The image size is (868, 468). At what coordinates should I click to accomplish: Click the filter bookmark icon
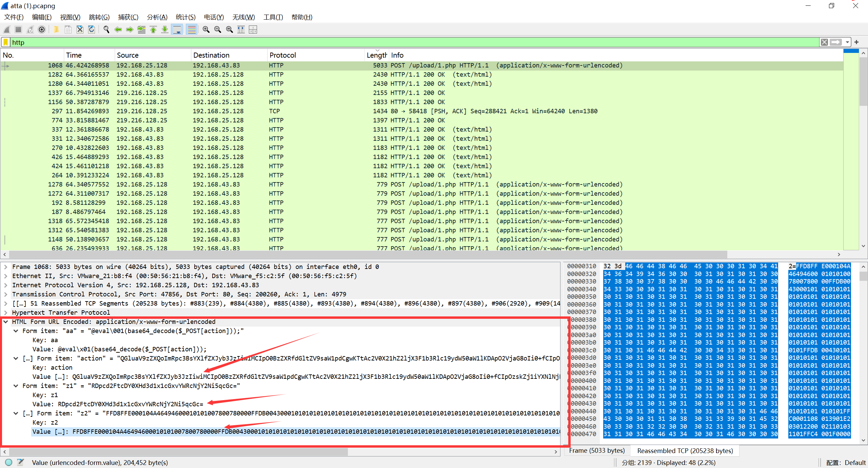6,42
